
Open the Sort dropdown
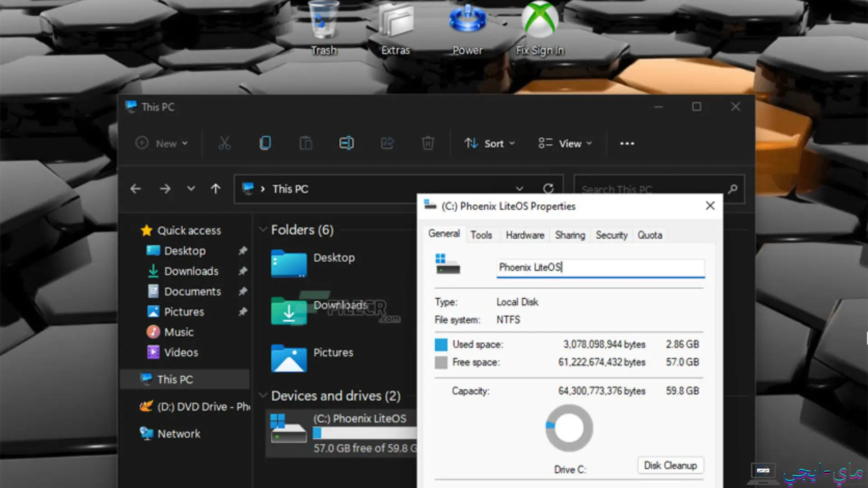click(x=489, y=143)
